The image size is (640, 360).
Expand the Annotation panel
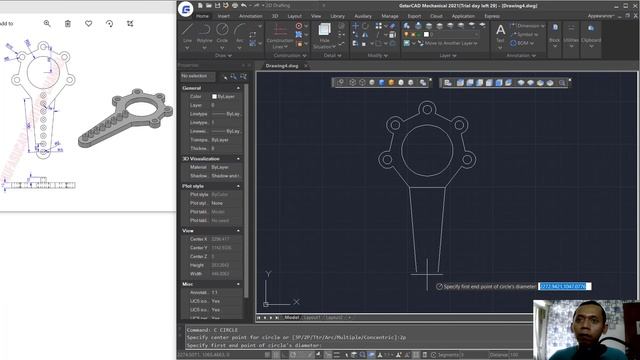[521, 56]
